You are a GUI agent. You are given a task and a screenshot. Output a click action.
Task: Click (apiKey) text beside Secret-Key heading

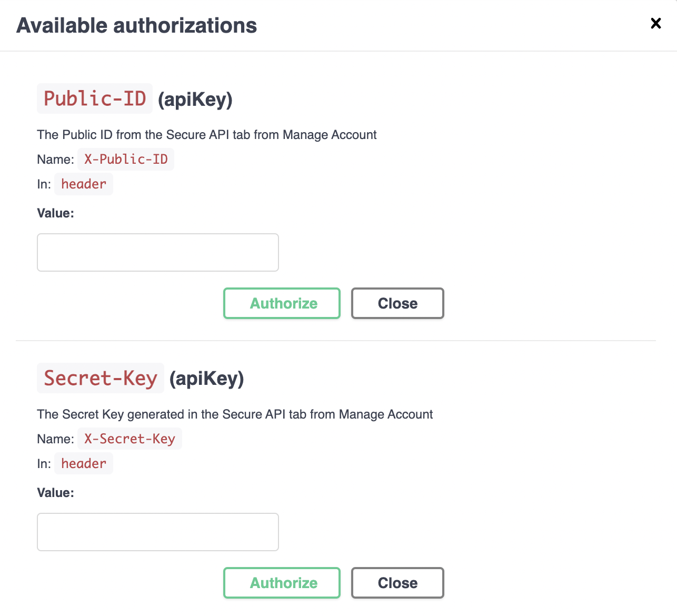coord(207,379)
